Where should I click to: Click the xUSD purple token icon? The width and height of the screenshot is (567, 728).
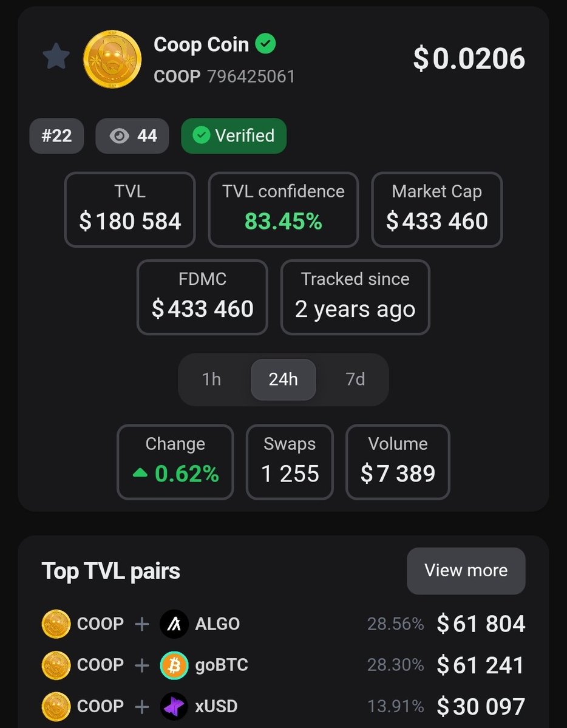point(174,706)
